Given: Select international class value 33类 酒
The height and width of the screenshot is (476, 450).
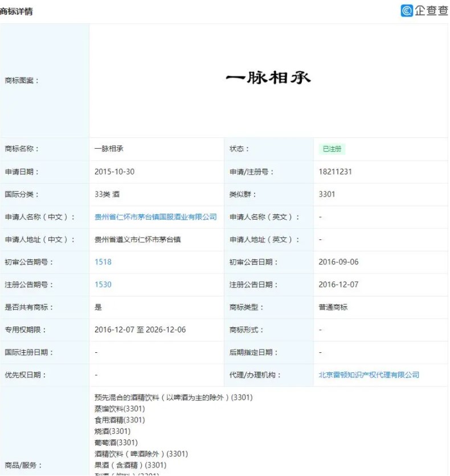Looking at the screenshot, I should point(107,194).
